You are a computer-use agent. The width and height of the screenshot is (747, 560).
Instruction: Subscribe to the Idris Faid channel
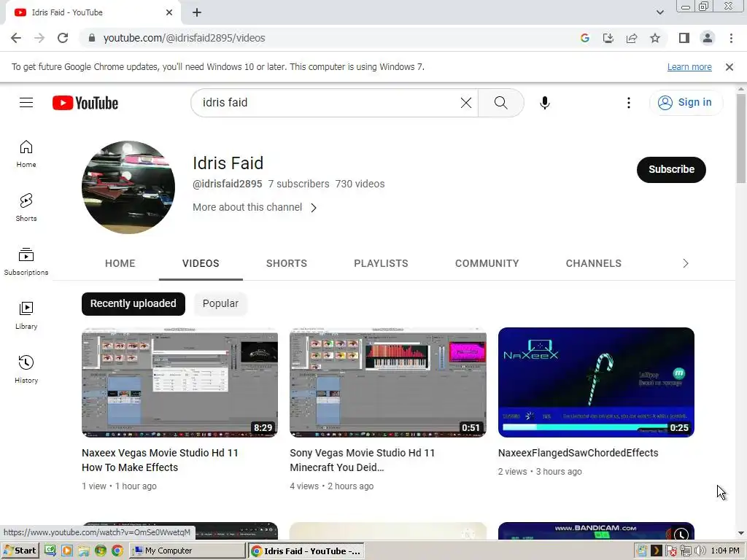pyautogui.click(x=671, y=169)
